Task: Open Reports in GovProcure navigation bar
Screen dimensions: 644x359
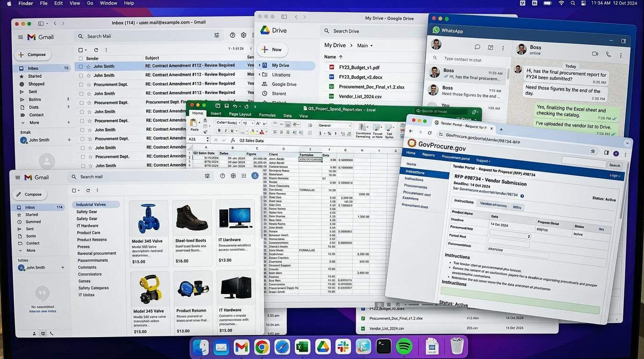Action: click(428, 155)
